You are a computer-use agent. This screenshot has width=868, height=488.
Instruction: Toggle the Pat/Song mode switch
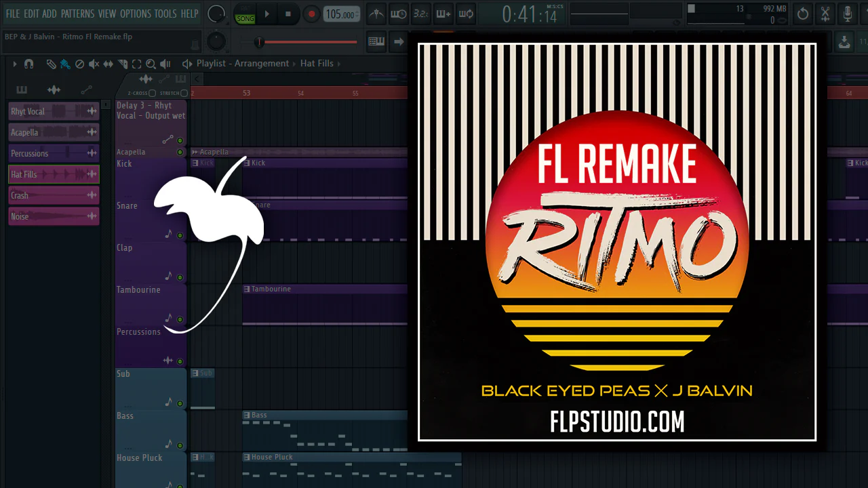click(245, 14)
